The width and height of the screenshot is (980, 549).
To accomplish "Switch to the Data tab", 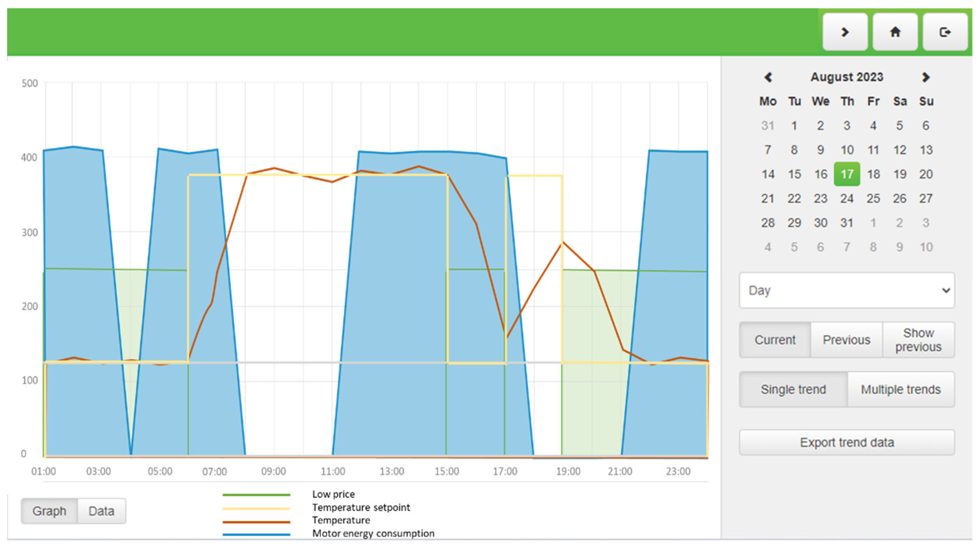I will 101,511.
